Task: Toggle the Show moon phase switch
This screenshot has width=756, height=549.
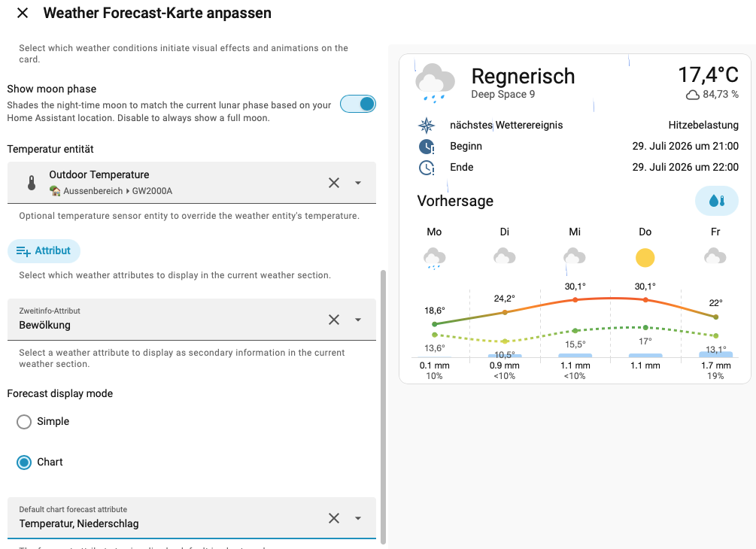Action: tap(358, 104)
